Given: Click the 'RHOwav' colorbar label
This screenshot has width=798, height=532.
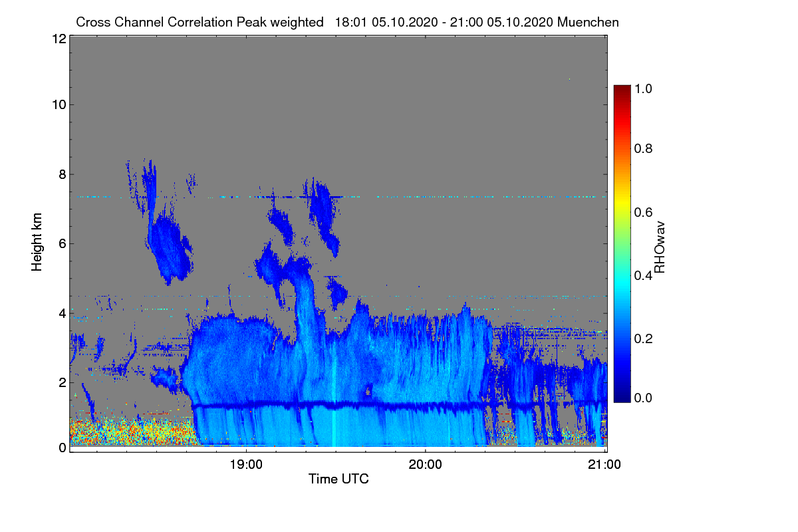Looking at the screenshot, I should point(660,247).
